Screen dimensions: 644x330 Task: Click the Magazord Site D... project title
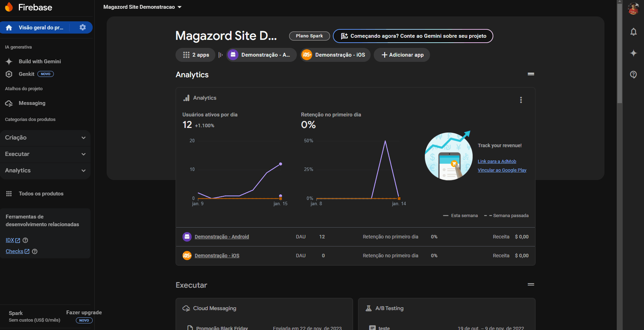(226, 36)
